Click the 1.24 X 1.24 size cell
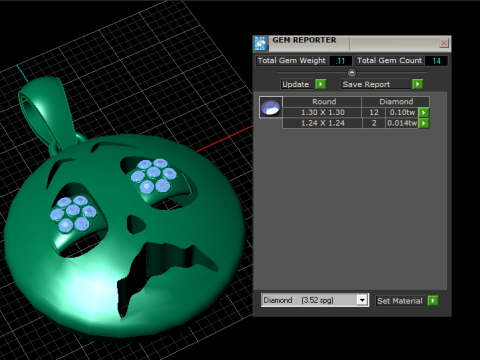480x360 pixels. click(x=322, y=123)
